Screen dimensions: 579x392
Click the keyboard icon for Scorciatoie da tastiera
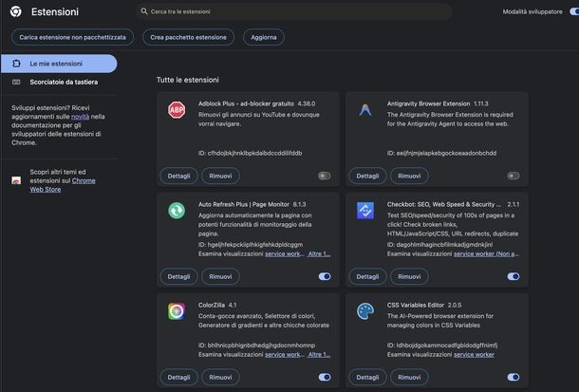click(16, 82)
